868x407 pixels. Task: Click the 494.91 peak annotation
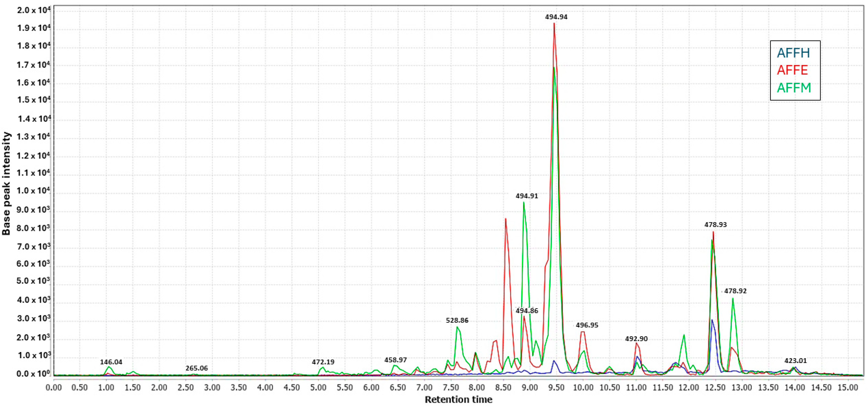tap(527, 196)
